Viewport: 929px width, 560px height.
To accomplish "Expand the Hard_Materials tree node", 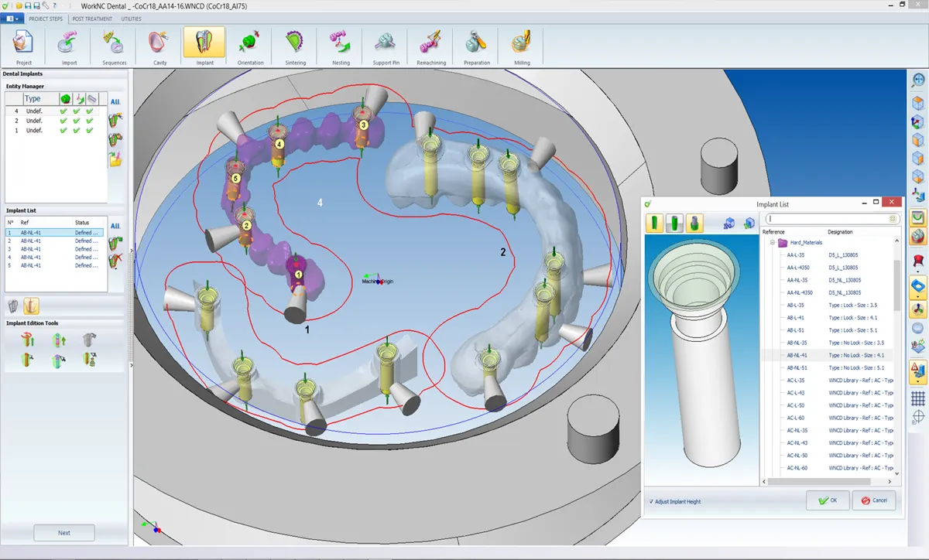I will coord(772,242).
